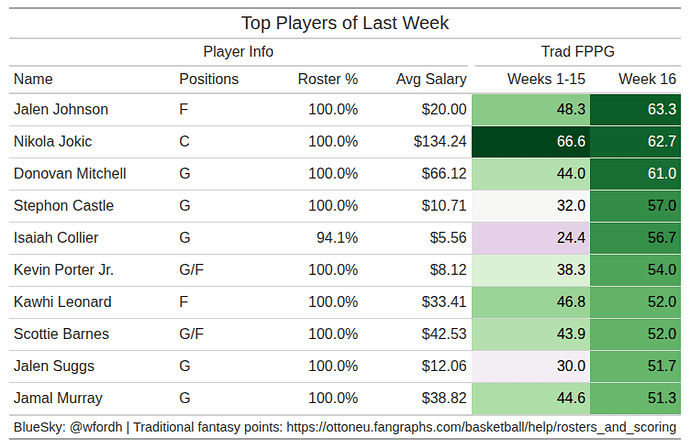Click the Positions column header
Screen dimensions: 690x447
[208, 79]
